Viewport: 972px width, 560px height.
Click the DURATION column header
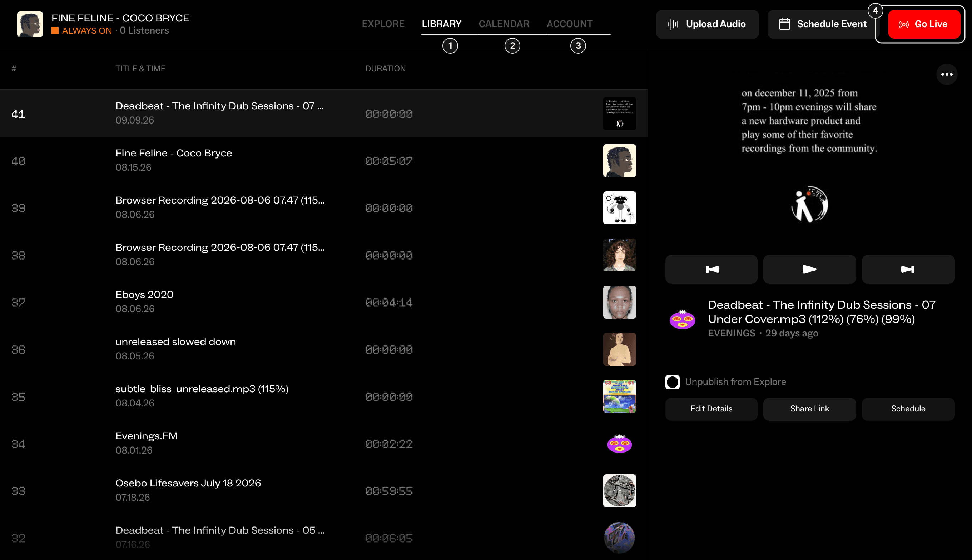click(385, 69)
